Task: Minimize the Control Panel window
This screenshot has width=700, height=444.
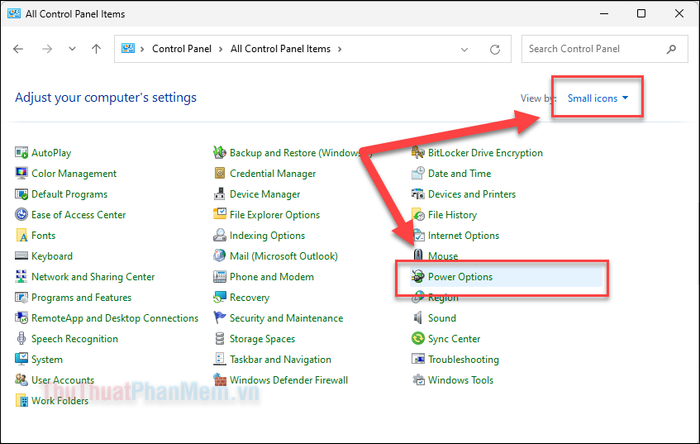Action: click(604, 13)
